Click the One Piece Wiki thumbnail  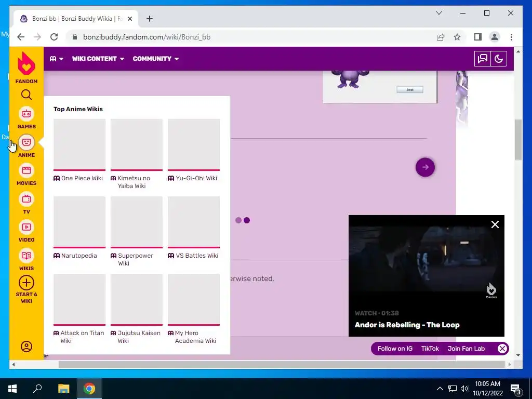point(79,144)
